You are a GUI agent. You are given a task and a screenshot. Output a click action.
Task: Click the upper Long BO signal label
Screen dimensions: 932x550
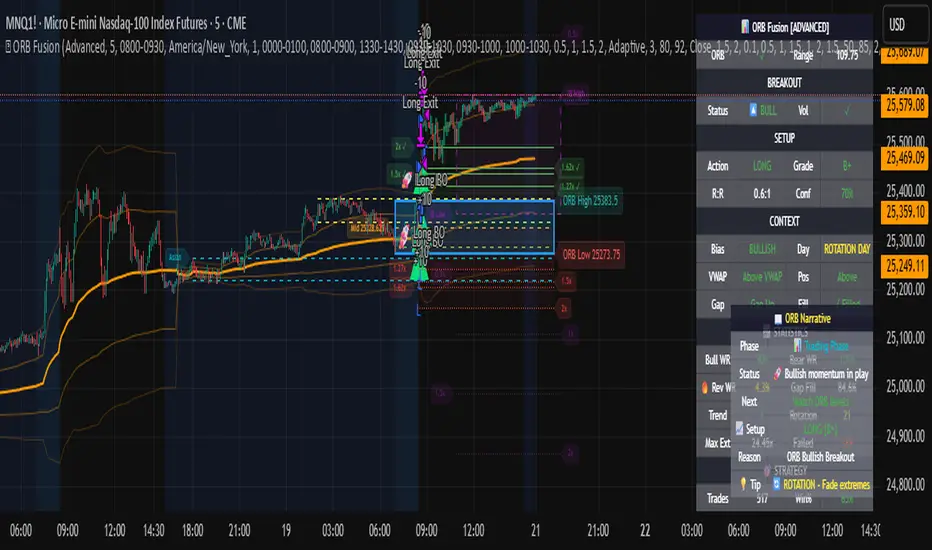(432, 180)
